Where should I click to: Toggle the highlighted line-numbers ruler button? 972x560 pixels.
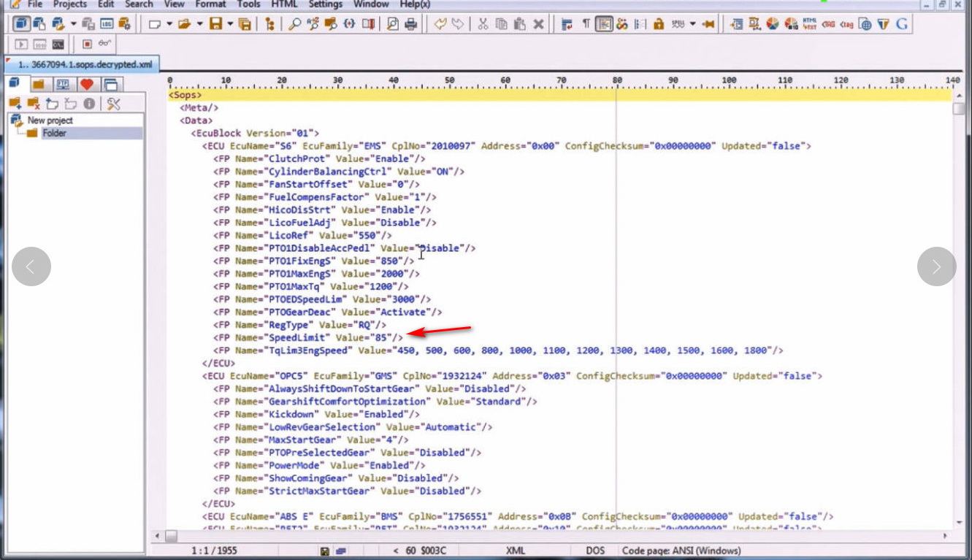pyautogui.click(x=604, y=24)
